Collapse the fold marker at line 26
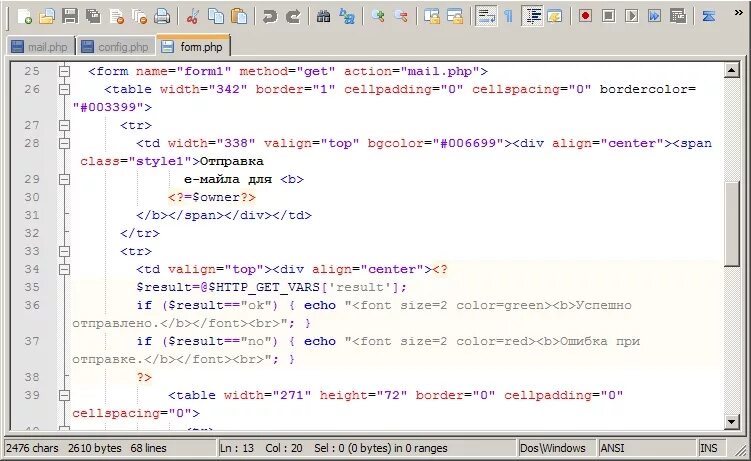751x461 pixels. point(64,90)
